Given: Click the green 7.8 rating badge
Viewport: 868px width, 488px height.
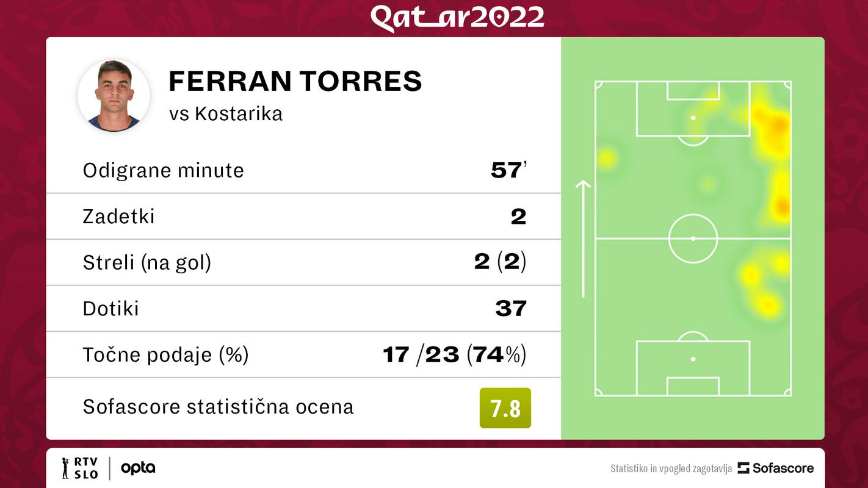Looking at the screenshot, I should (x=505, y=408).
